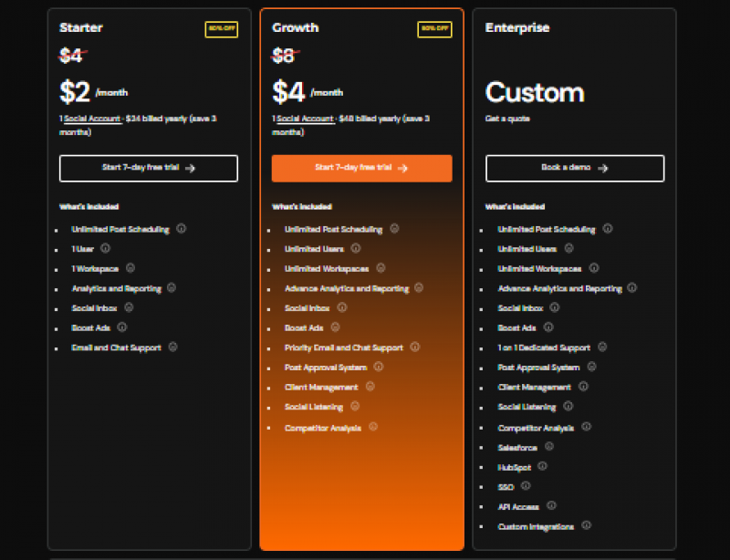Click the HubSpot info icon in Enterprise

[x=542, y=465]
